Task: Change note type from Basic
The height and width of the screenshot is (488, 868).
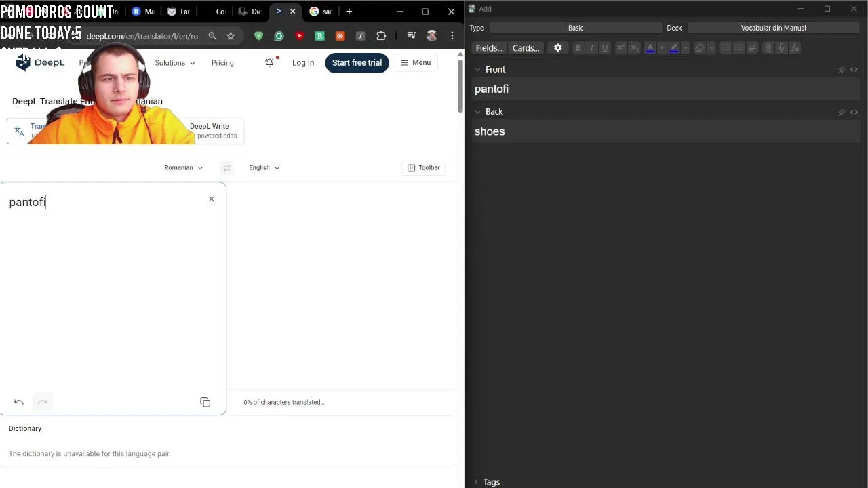Action: 576,28
